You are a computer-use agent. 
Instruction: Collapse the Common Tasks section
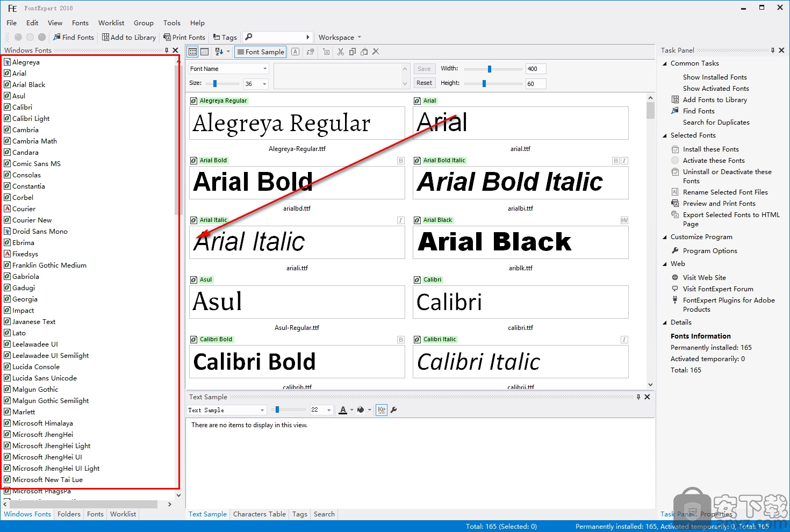pyautogui.click(x=665, y=63)
